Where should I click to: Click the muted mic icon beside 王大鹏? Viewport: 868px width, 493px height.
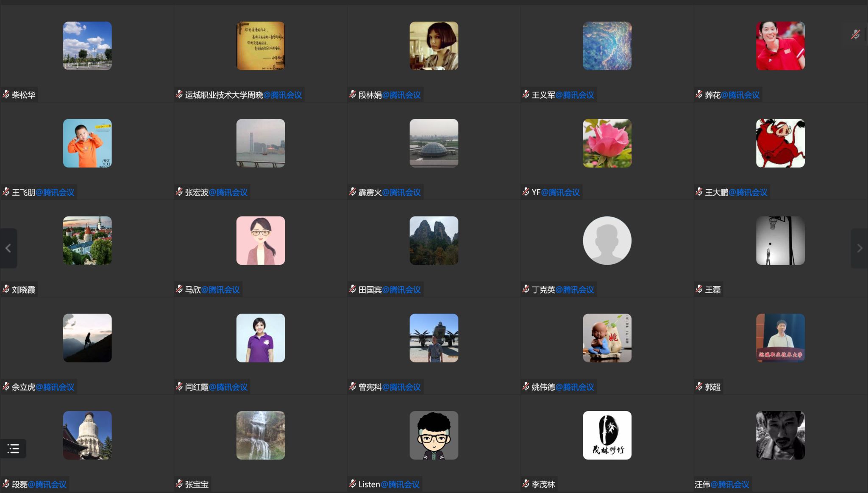tap(699, 192)
